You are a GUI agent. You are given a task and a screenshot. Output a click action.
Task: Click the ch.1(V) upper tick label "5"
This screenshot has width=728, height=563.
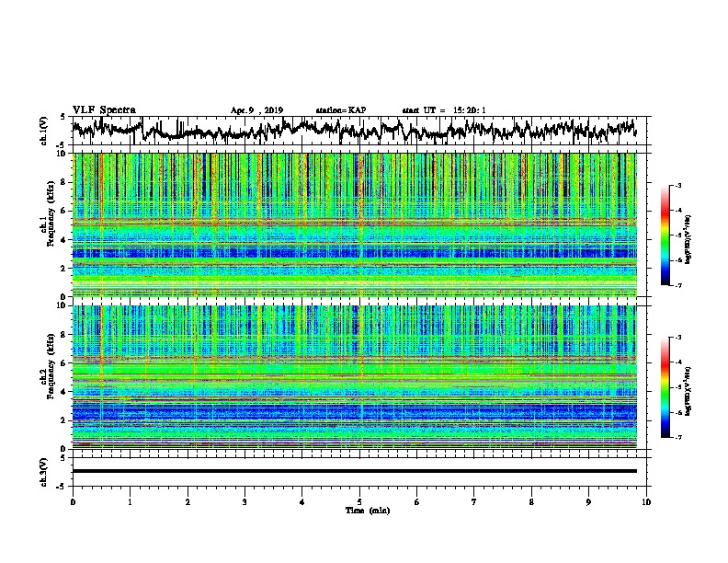63,117
